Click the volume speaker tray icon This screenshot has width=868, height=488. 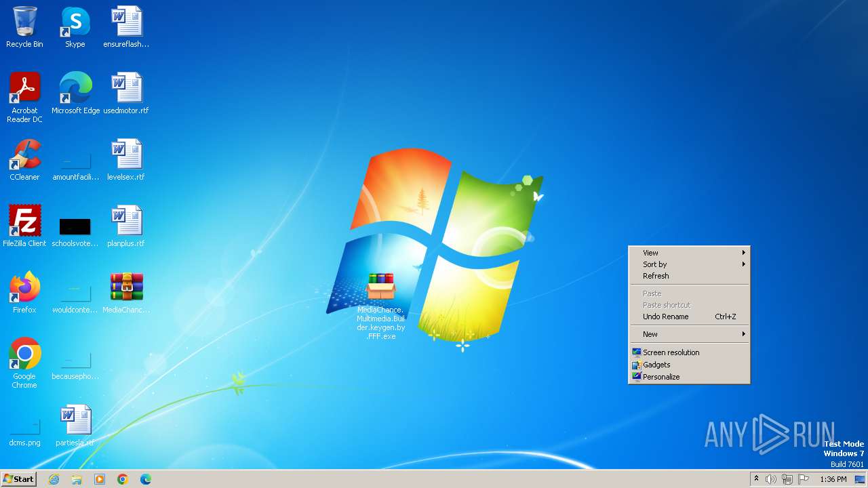[x=771, y=479]
